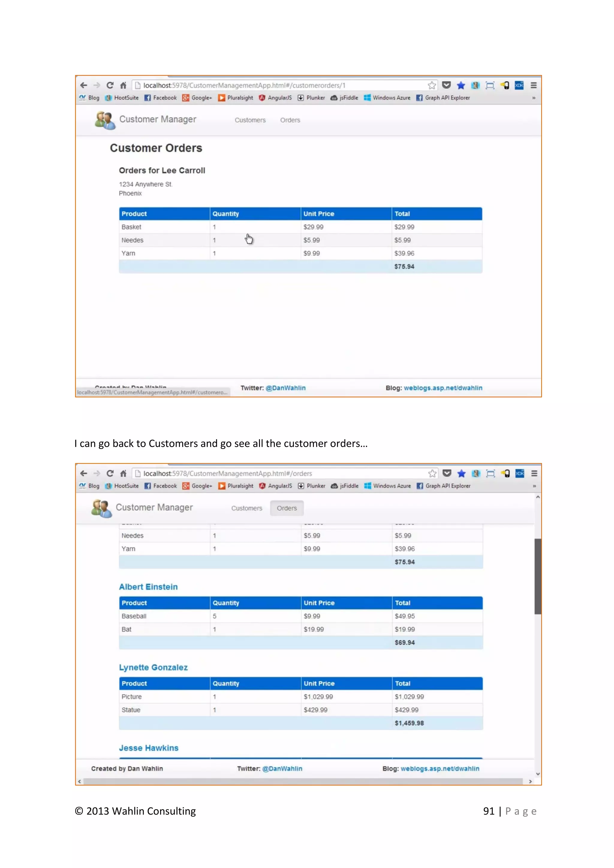Select the active Orders tab in bottom navbar
614x868 pixels.
[287, 508]
